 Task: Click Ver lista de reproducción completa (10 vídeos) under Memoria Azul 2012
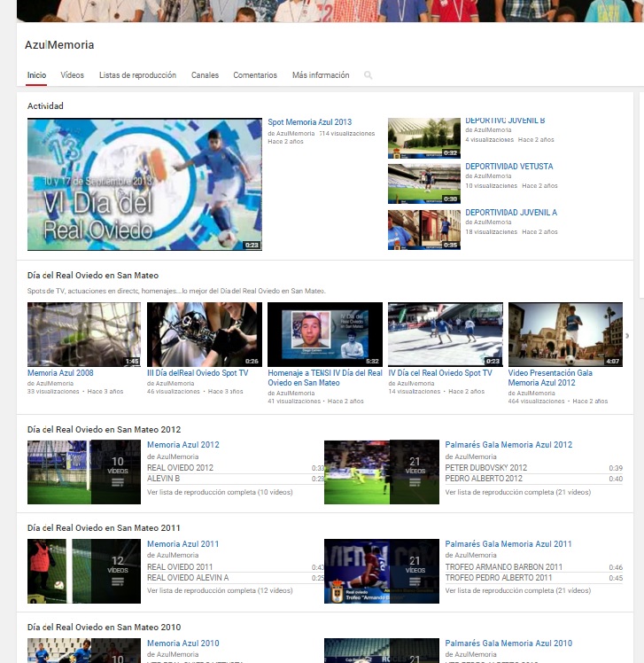point(220,492)
